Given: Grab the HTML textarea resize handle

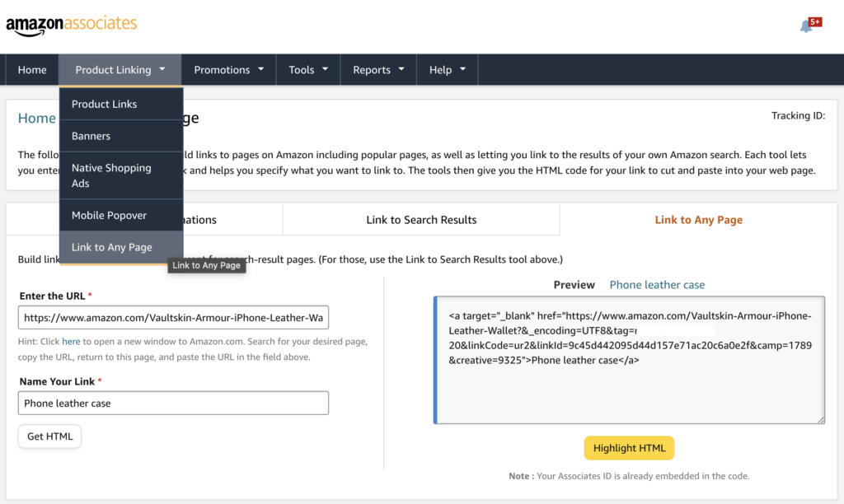Looking at the screenshot, I should tap(821, 419).
